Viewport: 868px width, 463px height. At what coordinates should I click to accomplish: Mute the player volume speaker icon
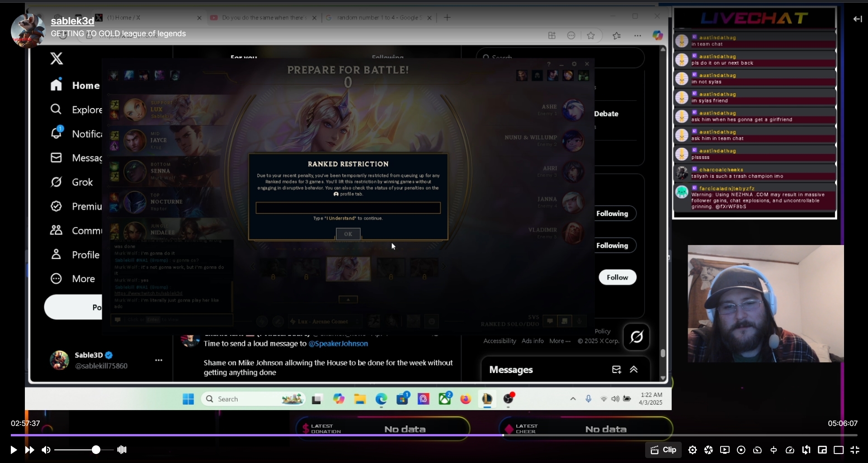(x=46, y=450)
